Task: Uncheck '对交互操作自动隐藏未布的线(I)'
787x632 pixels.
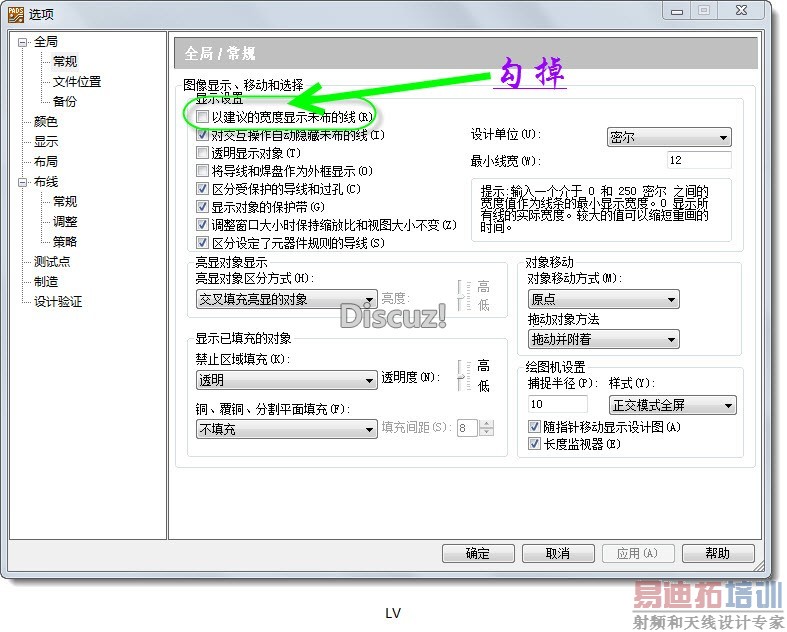Action: coord(202,135)
